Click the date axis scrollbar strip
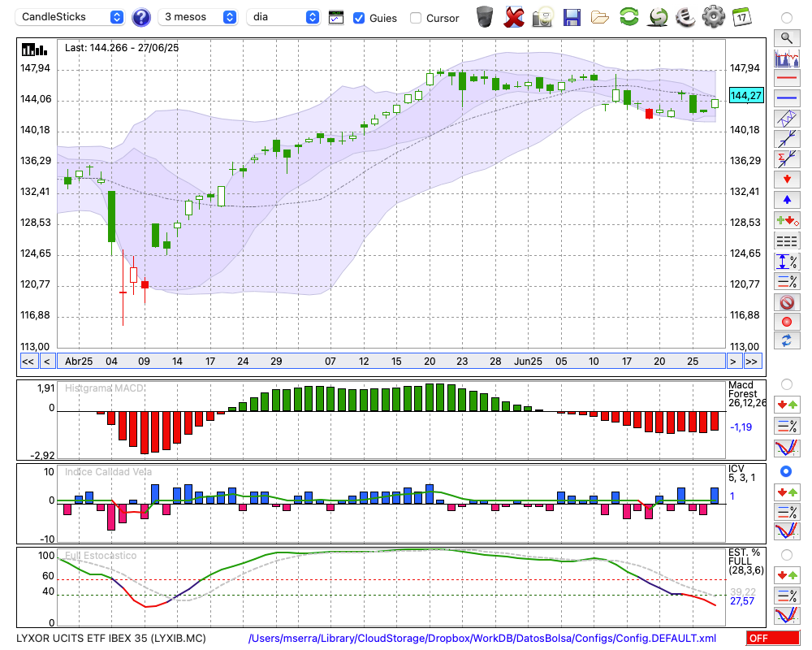Screen dimensions: 812x650 pos(391,362)
